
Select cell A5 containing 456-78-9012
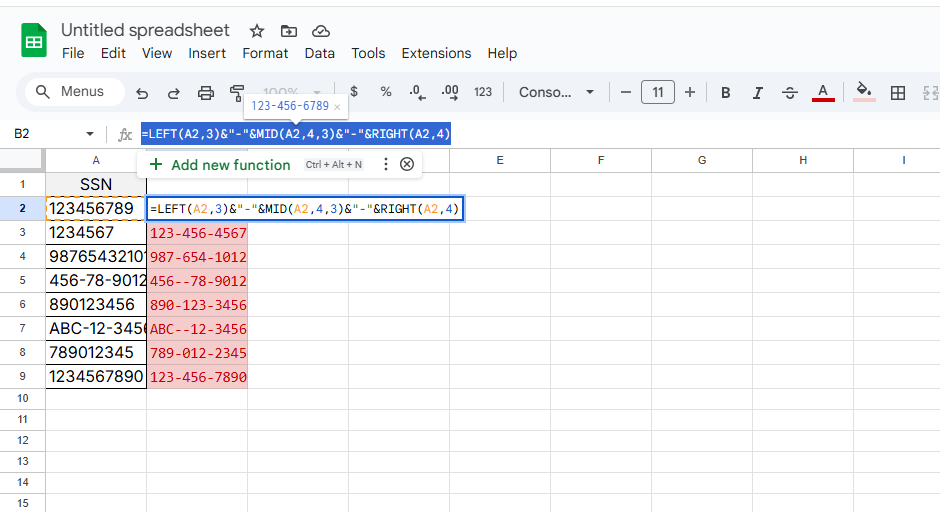[x=96, y=281]
